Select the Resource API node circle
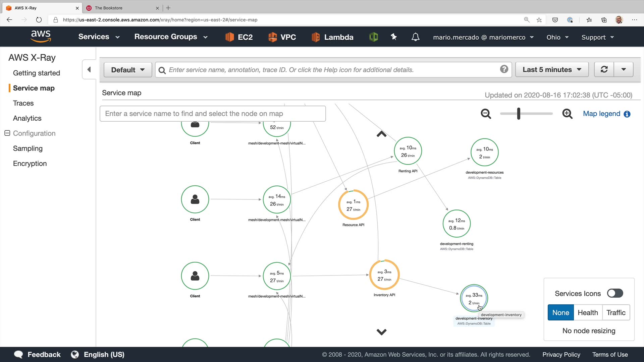 (353, 205)
